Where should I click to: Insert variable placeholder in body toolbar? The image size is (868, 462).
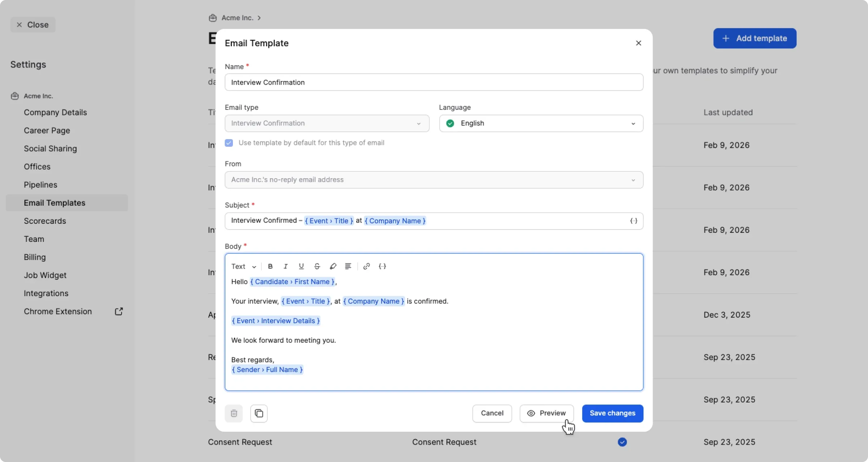382,266
